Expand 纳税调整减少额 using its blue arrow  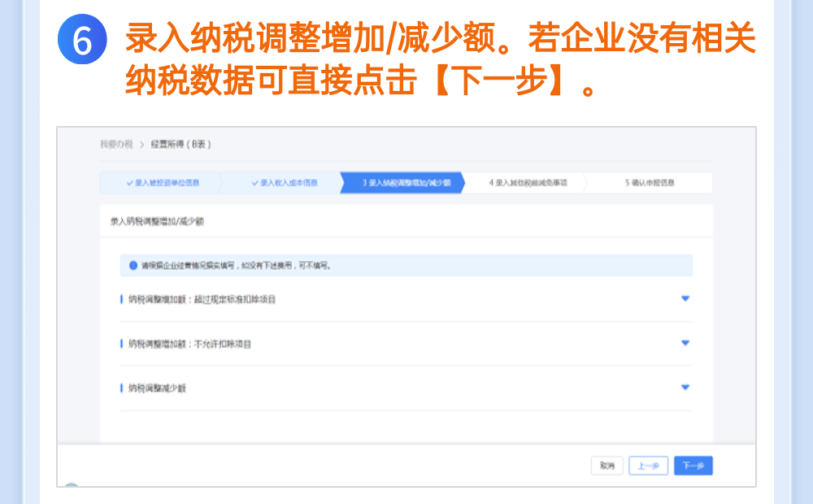click(685, 388)
